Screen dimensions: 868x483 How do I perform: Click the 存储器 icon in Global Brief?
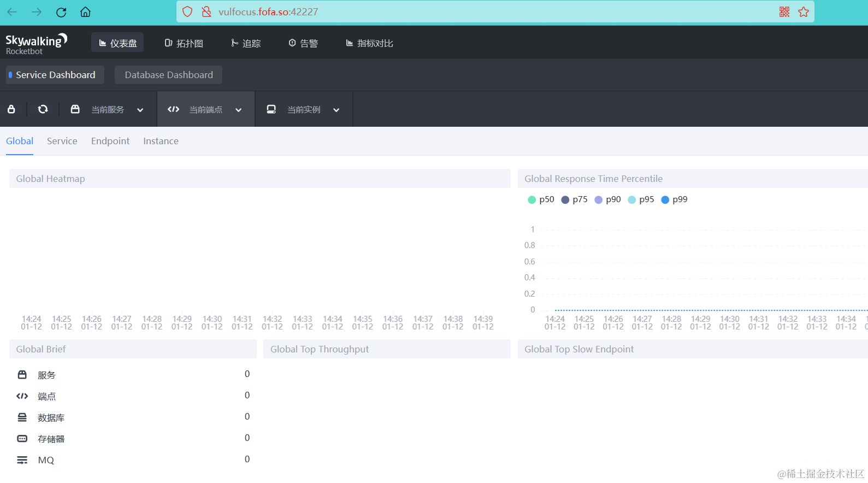22,439
